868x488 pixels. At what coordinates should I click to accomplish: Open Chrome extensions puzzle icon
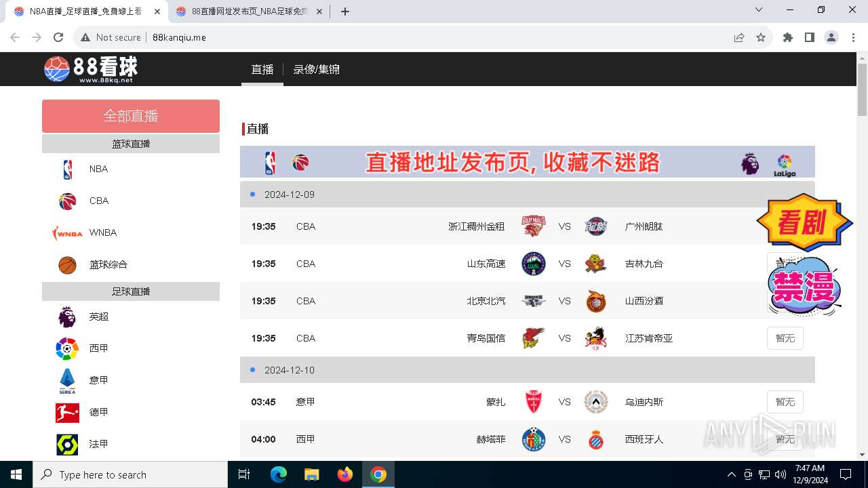[x=787, y=37]
